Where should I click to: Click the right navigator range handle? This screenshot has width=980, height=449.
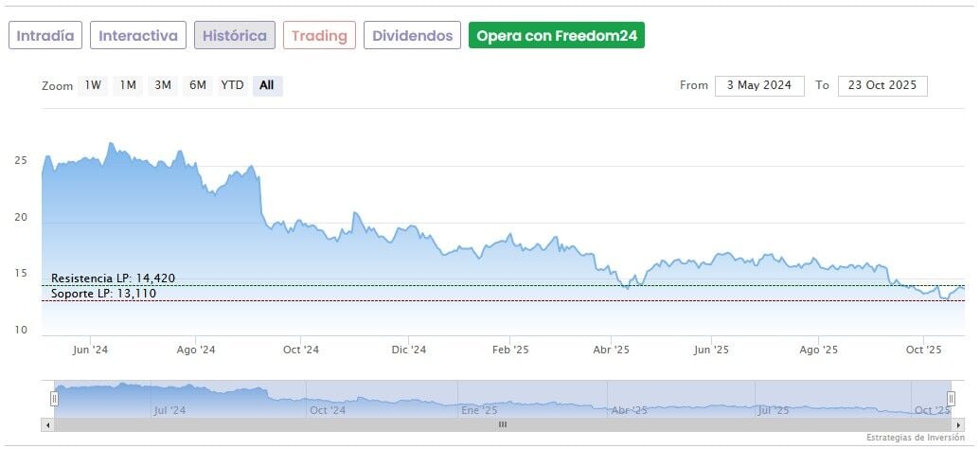tap(952, 399)
